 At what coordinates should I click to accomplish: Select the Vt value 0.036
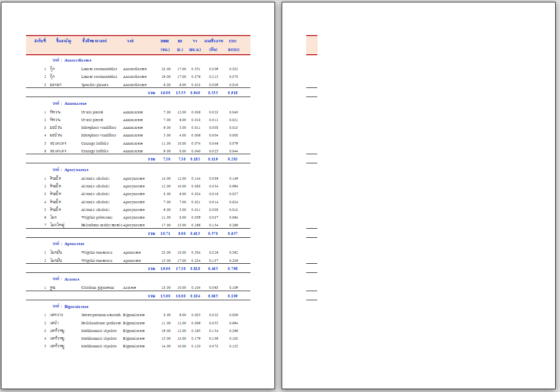[x=196, y=112]
